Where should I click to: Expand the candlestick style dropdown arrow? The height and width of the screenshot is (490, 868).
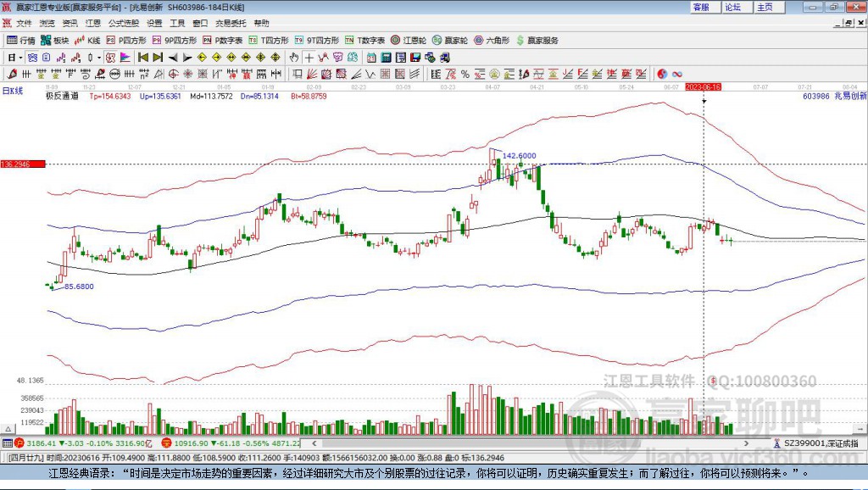click(99, 57)
